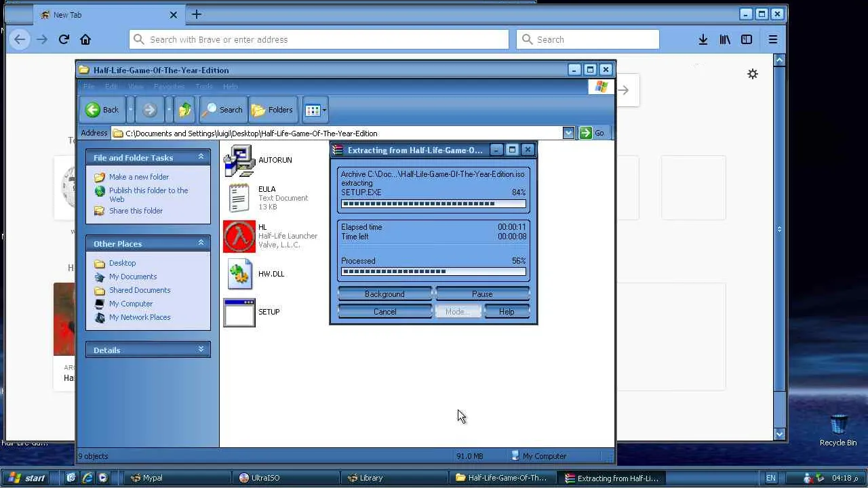The height and width of the screenshot is (488, 868).
Task: Switch to Library taskbar button
Action: point(395,478)
